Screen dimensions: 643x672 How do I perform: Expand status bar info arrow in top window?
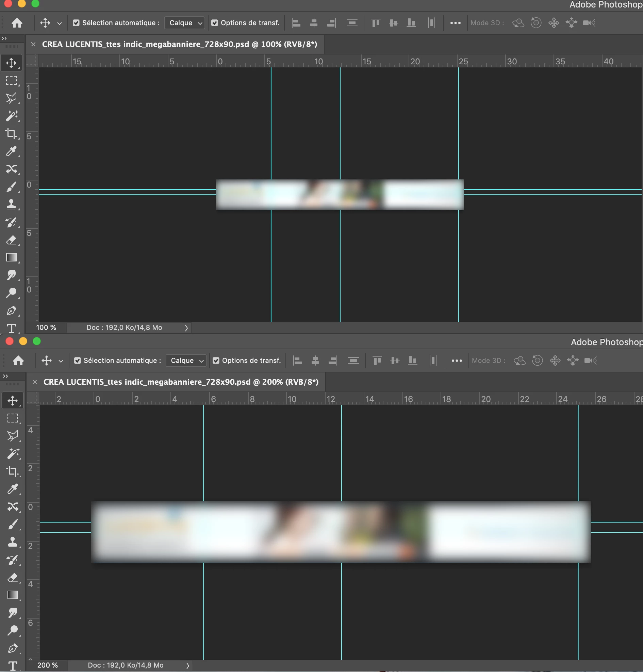click(186, 328)
